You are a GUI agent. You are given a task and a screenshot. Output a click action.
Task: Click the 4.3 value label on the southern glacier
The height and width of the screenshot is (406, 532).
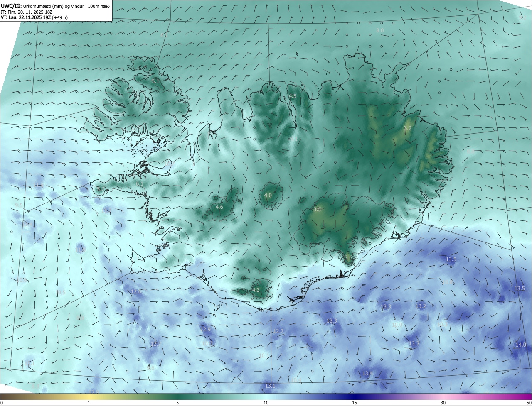[256, 290]
